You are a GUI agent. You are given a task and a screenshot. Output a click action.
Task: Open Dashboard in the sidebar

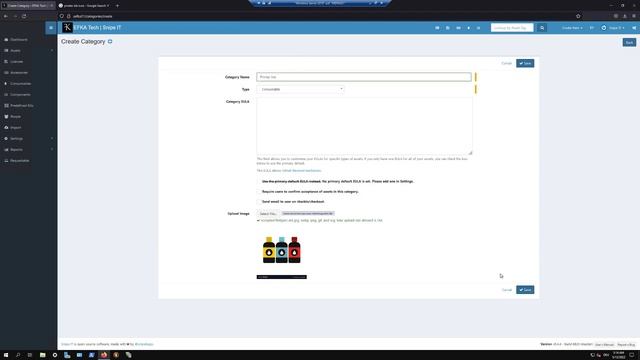point(19,40)
